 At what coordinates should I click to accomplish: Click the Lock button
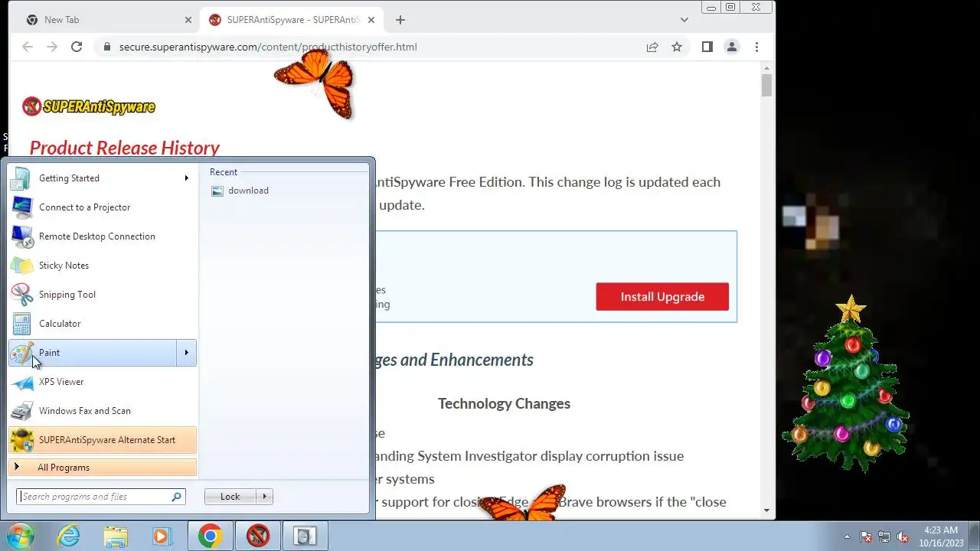[x=230, y=497]
